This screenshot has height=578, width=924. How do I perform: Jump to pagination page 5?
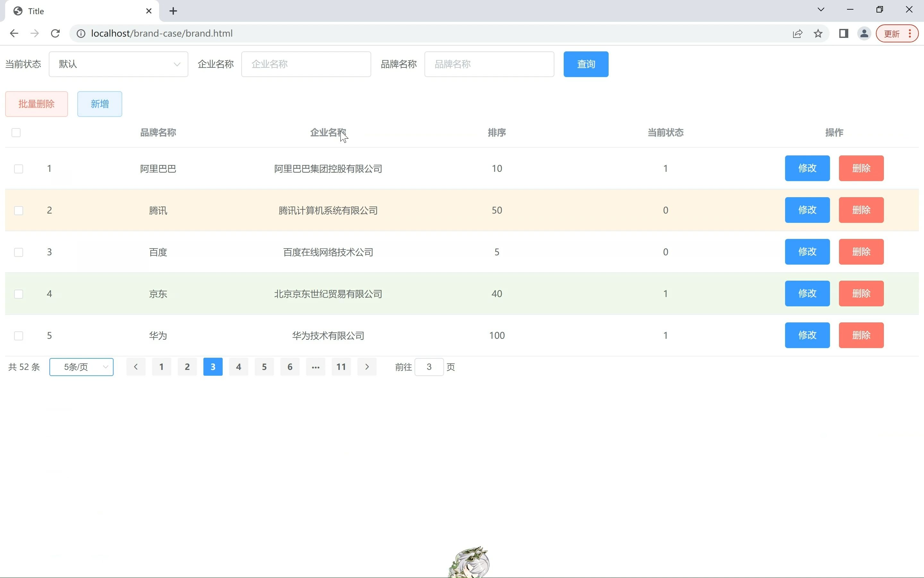click(264, 367)
